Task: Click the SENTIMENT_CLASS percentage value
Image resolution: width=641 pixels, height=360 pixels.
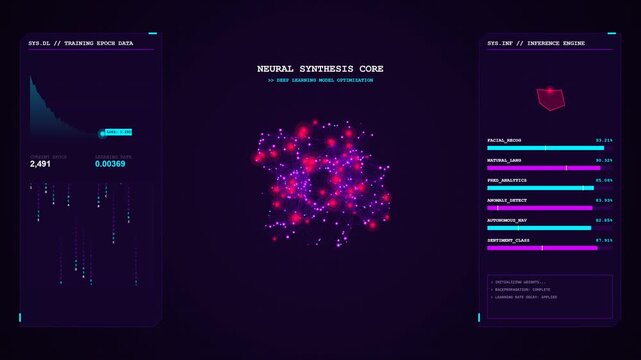Action: [x=604, y=240]
